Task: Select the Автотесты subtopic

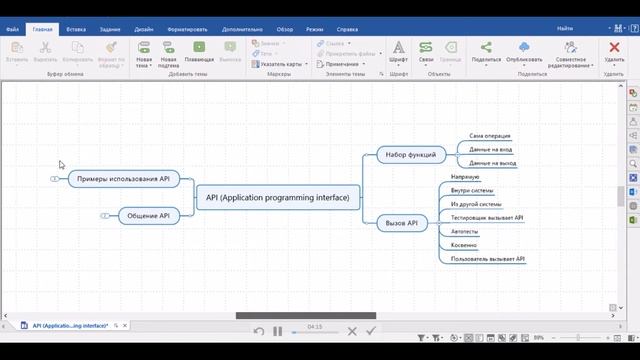Action: [464, 231]
